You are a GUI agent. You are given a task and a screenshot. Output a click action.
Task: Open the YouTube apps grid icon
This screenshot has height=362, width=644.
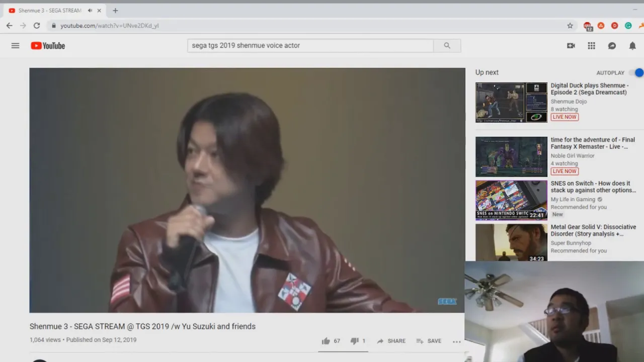[592, 46]
